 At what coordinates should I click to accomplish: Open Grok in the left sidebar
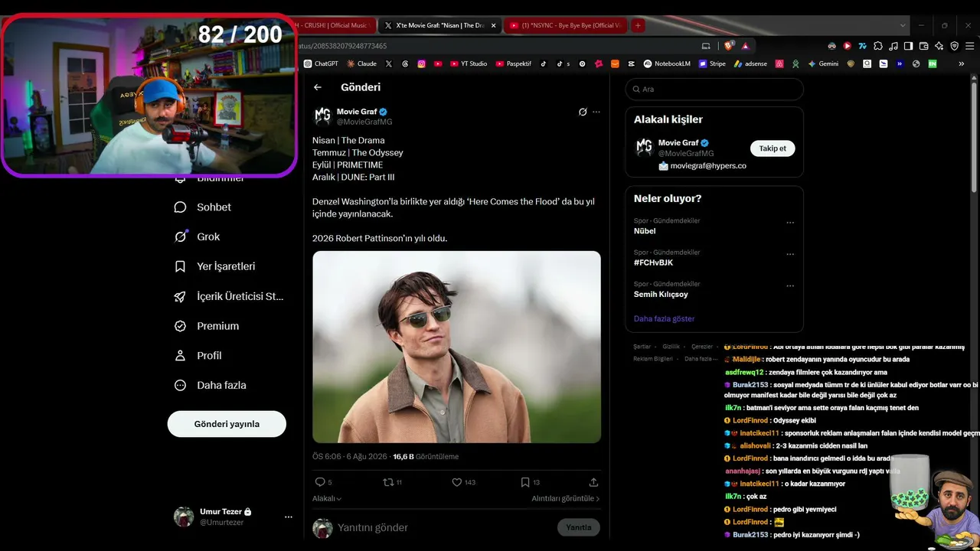tap(197, 237)
